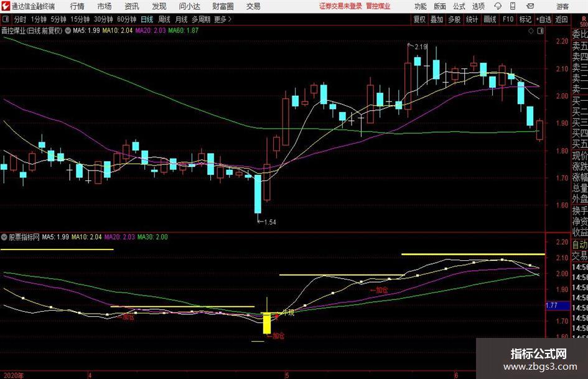The height and width of the screenshot is (379, 588).
Task: Select the 日线 daily period
Action: 147,19
